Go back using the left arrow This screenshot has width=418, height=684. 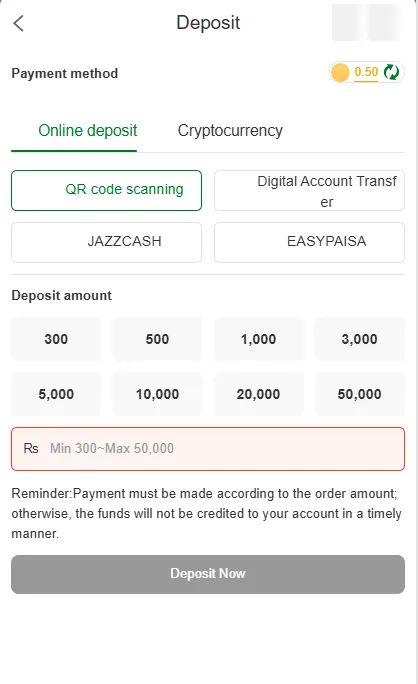click(x=18, y=23)
